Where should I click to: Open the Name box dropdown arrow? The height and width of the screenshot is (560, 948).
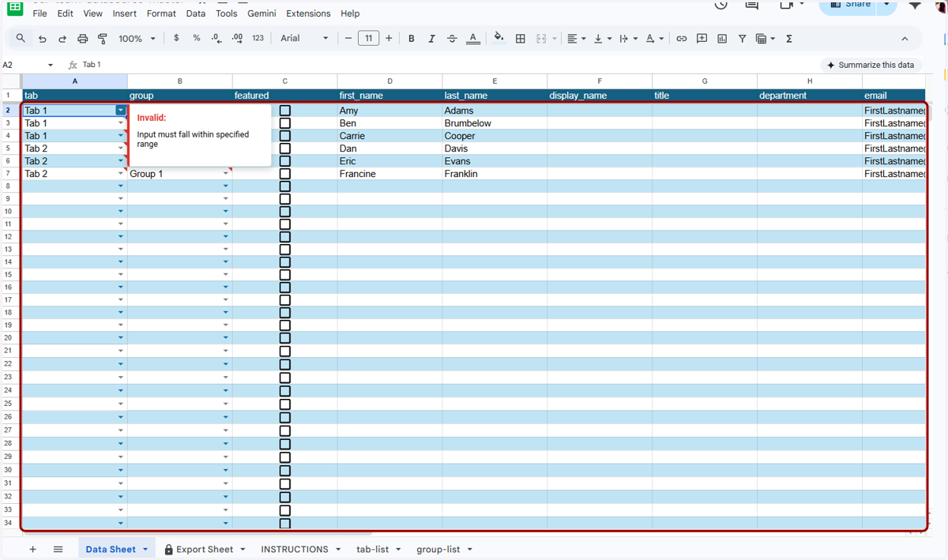[51, 65]
